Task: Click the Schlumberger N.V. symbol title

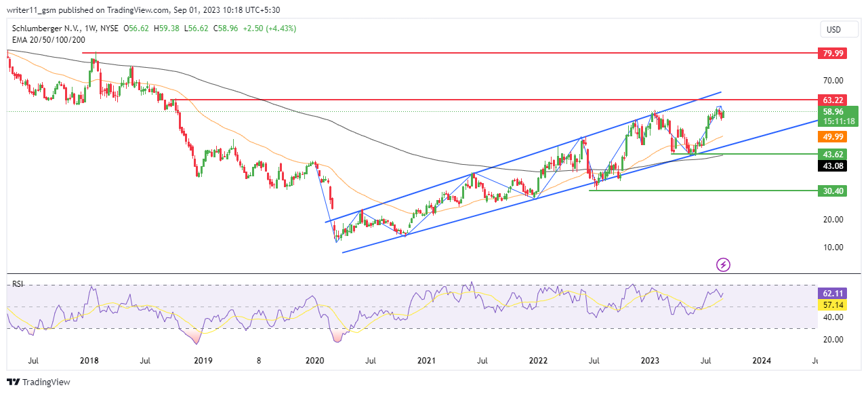Action: 45,28
